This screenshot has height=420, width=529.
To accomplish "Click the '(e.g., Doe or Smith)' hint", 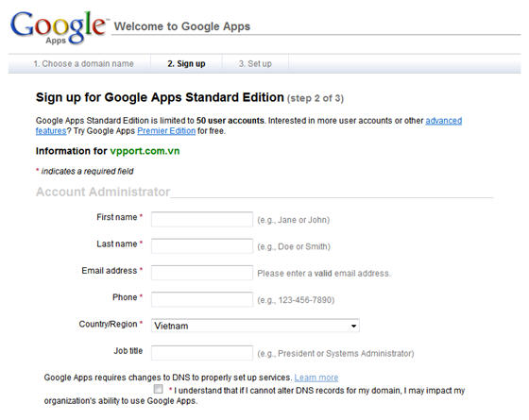I will pyautogui.click(x=294, y=246).
